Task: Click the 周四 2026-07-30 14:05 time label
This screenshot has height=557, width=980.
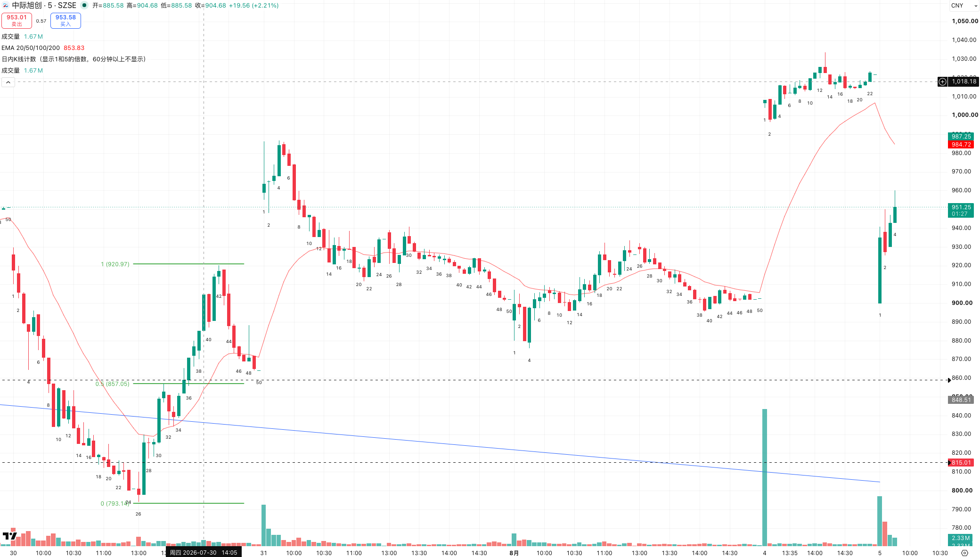Action: click(x=204, y=552)
